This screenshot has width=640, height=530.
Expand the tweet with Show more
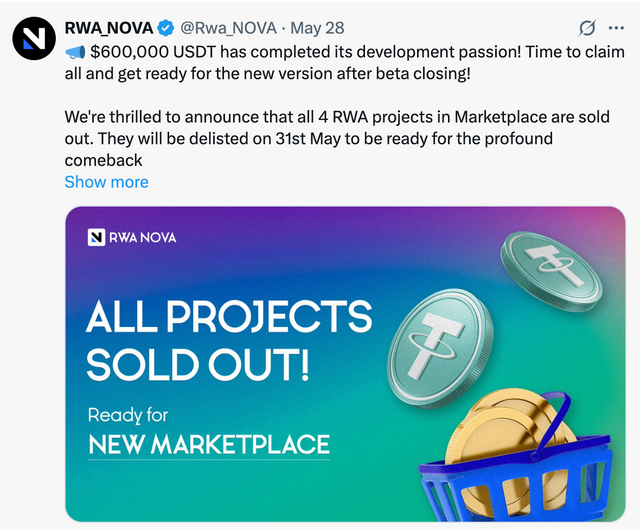[107, 182]
